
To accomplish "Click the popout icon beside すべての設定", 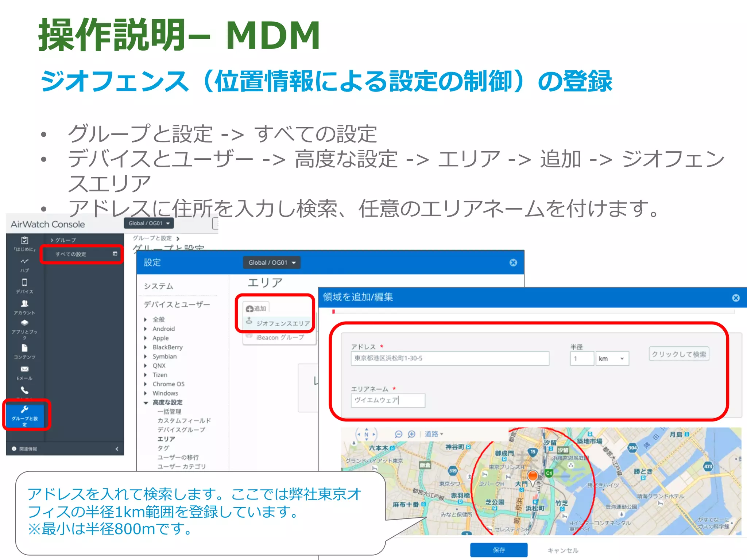I will (115, 254).
